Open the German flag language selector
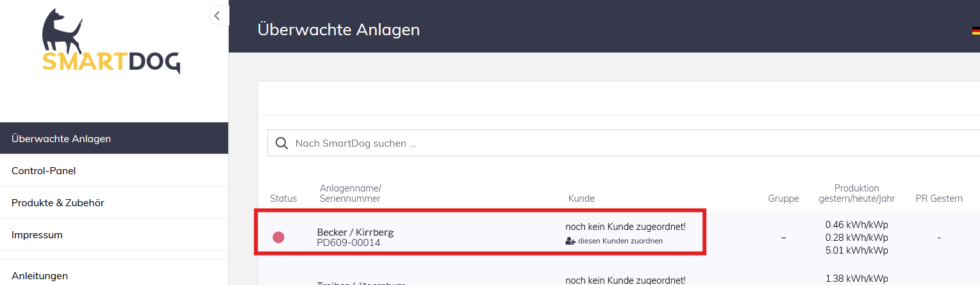Screen dimensions: 980x285 click(x=976, y=30)
